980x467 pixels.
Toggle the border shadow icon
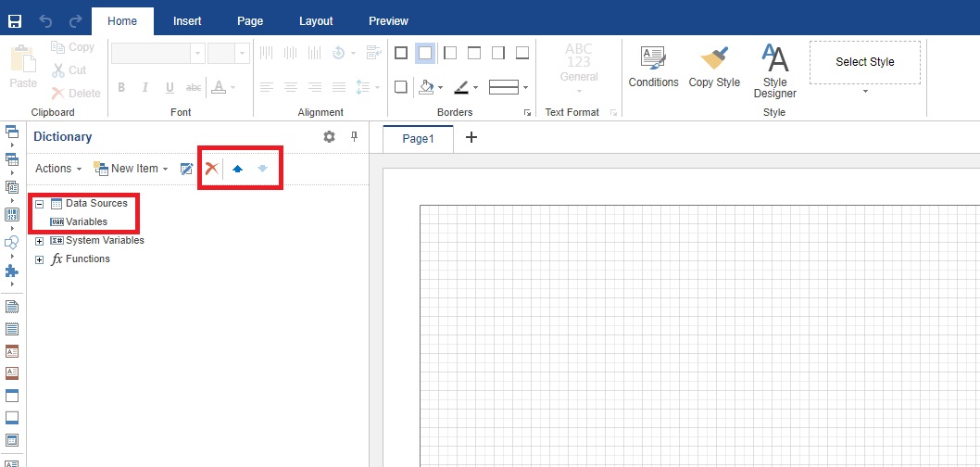[401, 87]
